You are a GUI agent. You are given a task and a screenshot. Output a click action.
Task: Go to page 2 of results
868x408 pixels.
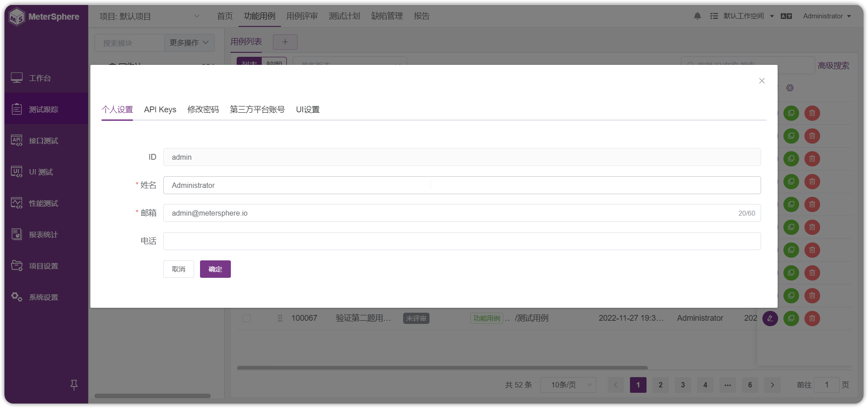click(x=660, y=385)
